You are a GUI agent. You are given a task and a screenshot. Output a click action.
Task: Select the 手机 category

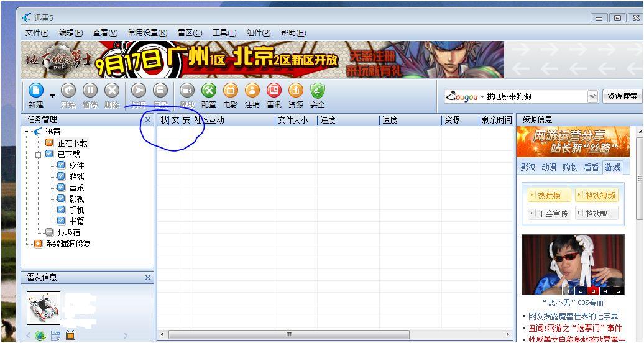(77, 210)
